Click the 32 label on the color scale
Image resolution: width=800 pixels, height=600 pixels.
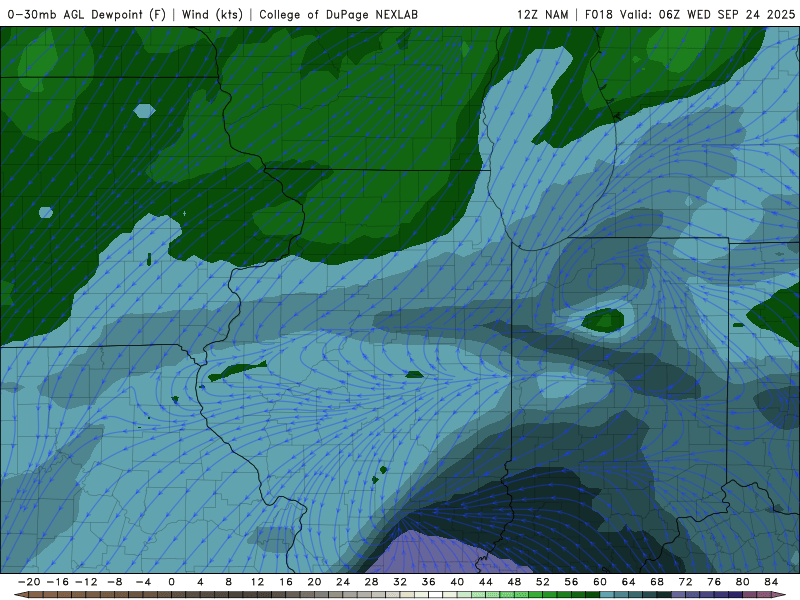pyautogui.click(x=400, y=582)
